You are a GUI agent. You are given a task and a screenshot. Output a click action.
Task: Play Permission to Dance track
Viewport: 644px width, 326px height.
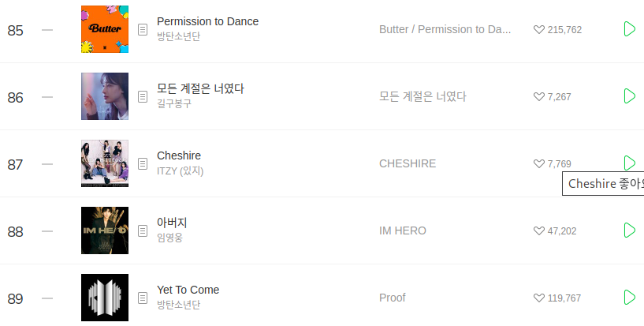[629, 29]
